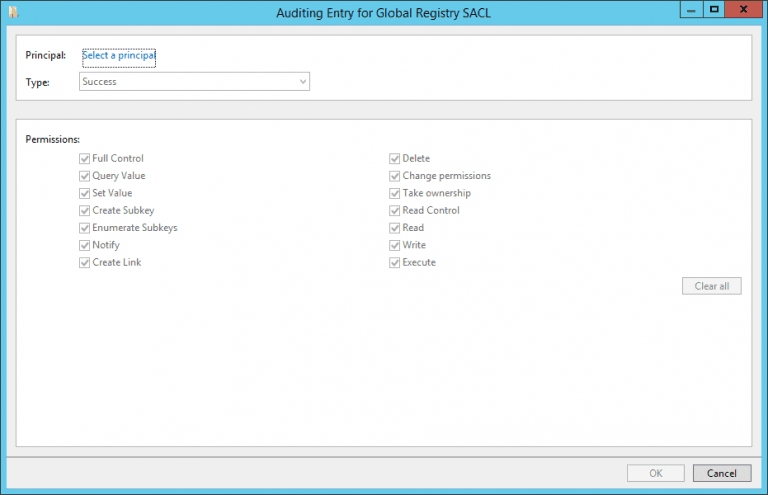The height and width of the screenshot is (495, 768).
Task: Click the Select a principal link
Action: pos(119,56)
